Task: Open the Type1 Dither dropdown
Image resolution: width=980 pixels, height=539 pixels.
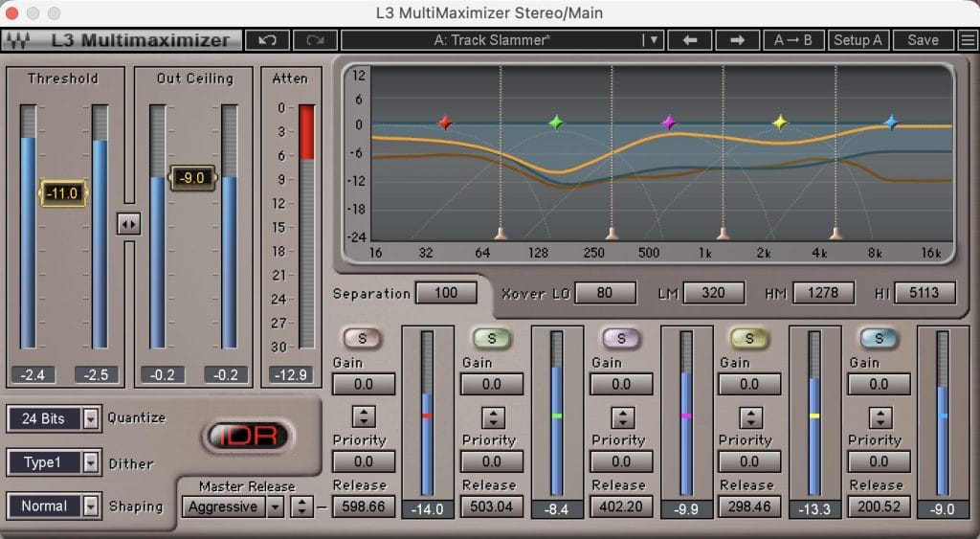Action: pos(91,462)
